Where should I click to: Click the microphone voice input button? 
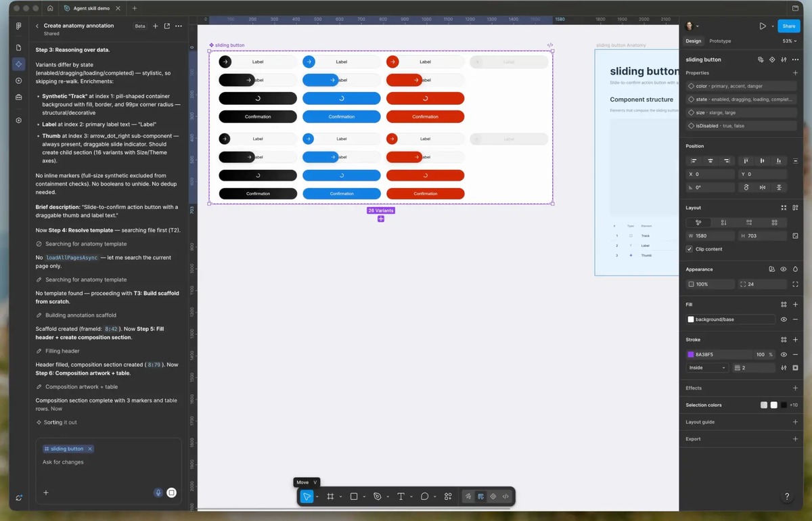click(158, 493)
